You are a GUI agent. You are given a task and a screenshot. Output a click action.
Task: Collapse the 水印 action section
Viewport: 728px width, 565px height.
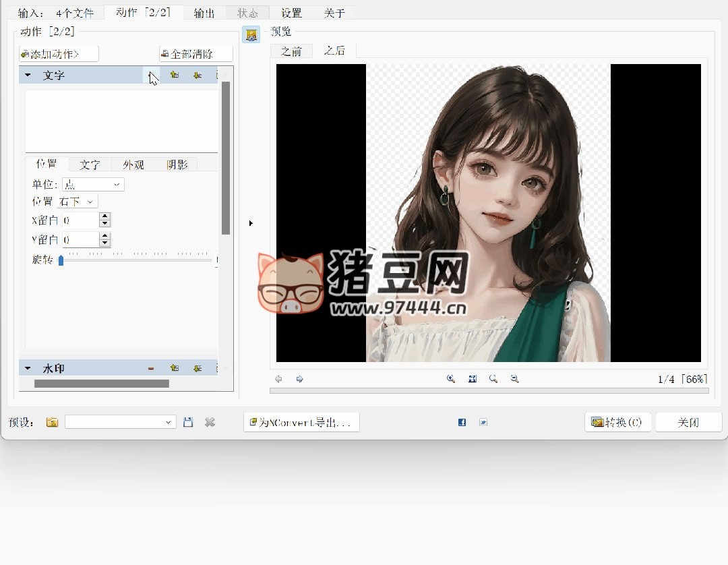[x=28, y=368]
